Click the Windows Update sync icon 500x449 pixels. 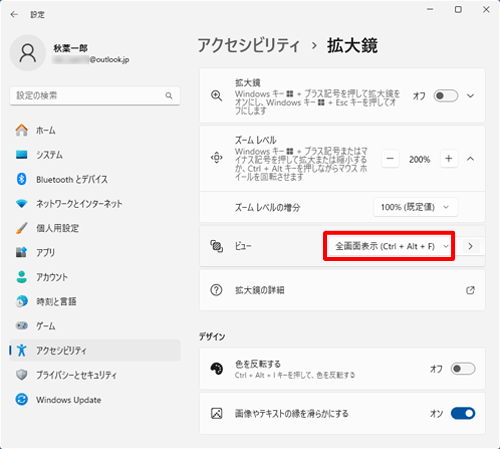[x=22, y=399]
